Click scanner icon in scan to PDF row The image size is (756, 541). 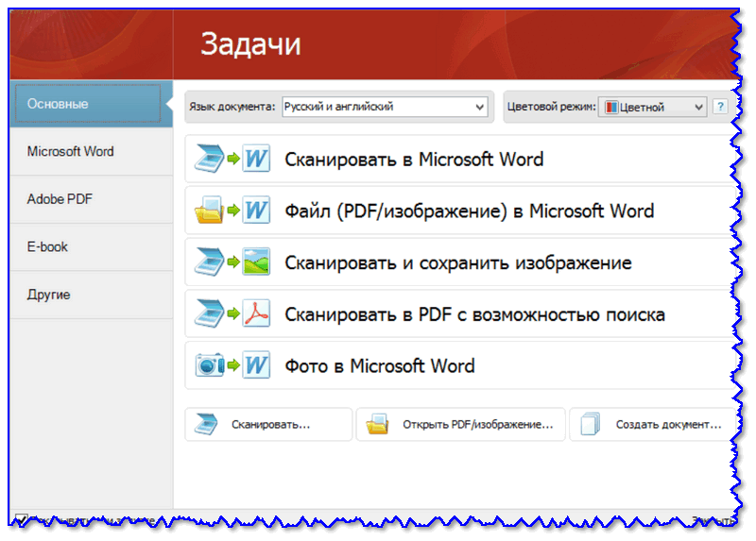tap(209, 313)
